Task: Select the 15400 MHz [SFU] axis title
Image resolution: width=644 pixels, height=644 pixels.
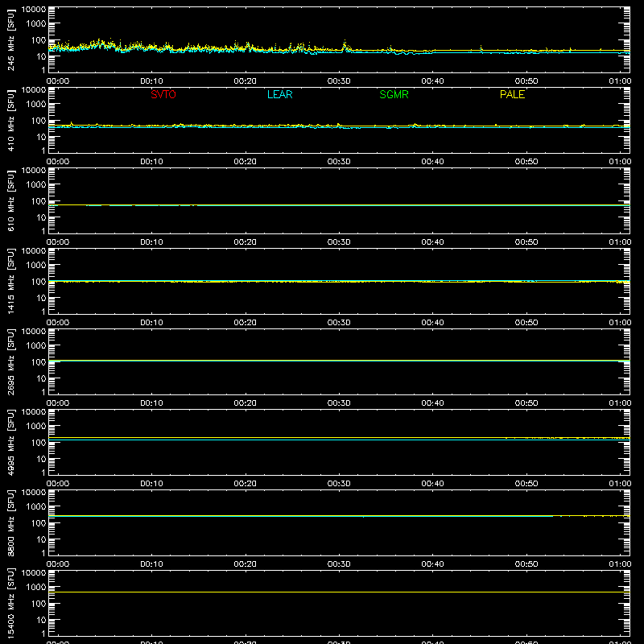Action: click(10, 603)
